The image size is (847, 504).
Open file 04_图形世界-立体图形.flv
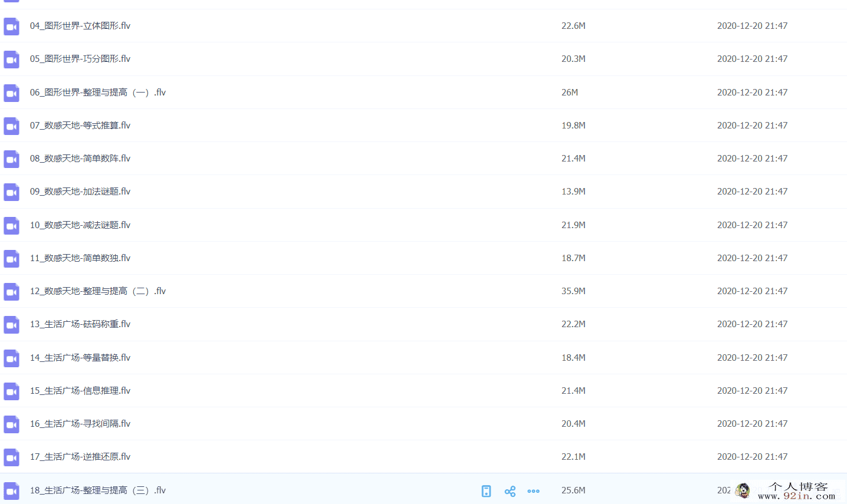80,26
